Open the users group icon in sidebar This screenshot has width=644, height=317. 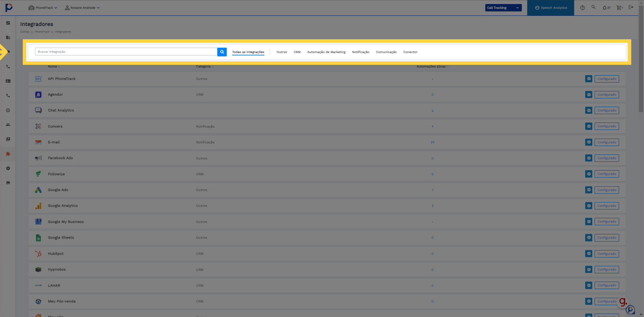(8, 125)
